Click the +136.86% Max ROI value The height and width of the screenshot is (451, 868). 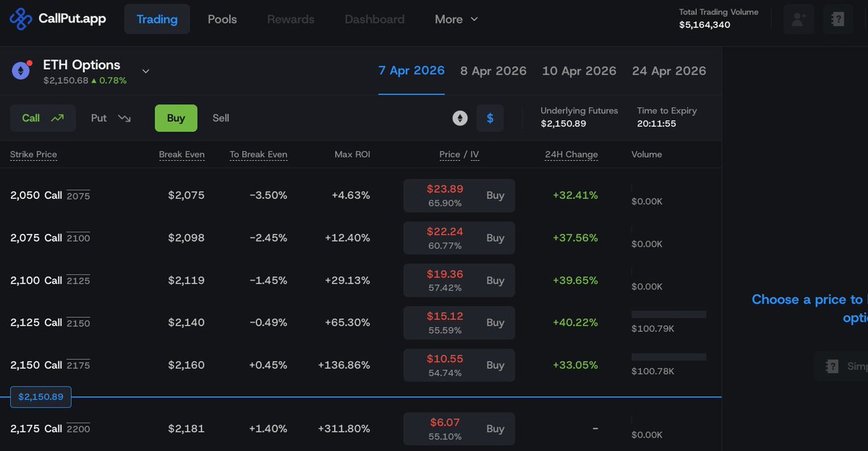tap(344, 366)
